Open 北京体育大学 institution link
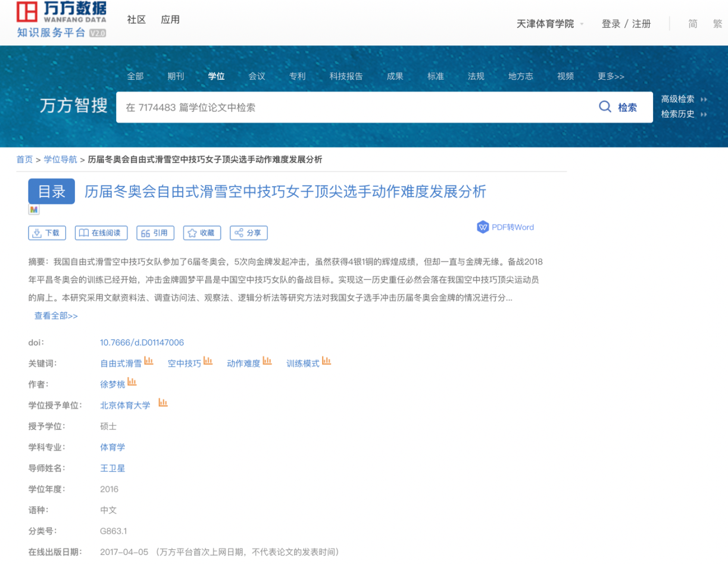 point(125,406)
